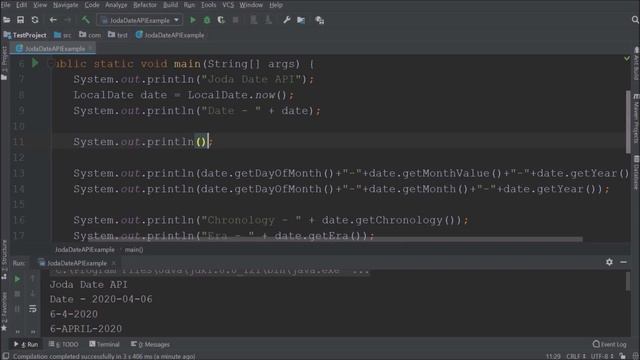This screenshot has height=360, width=640.
Task: Click the green Run button in toolbar
Action: [193, 20]
